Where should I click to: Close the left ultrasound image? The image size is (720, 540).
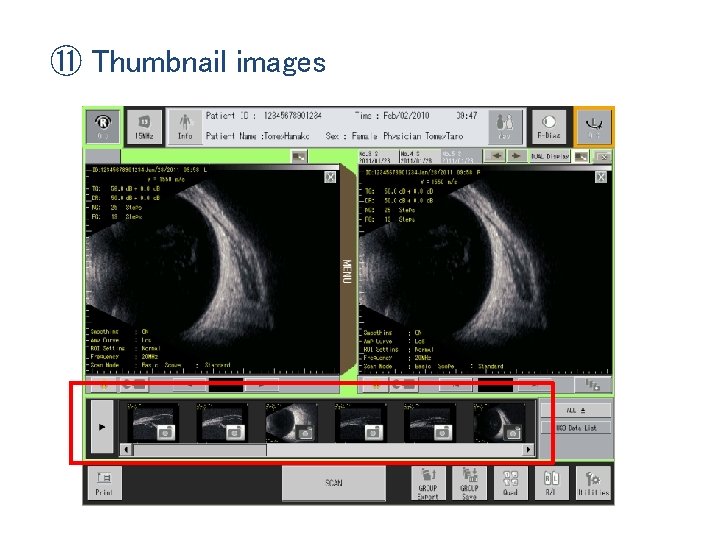point(330,177)
